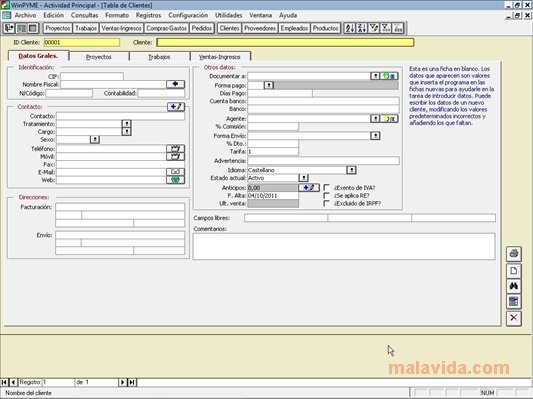
Task: Click the Proveedores toolbar button
Action: [x=260, y=28]
